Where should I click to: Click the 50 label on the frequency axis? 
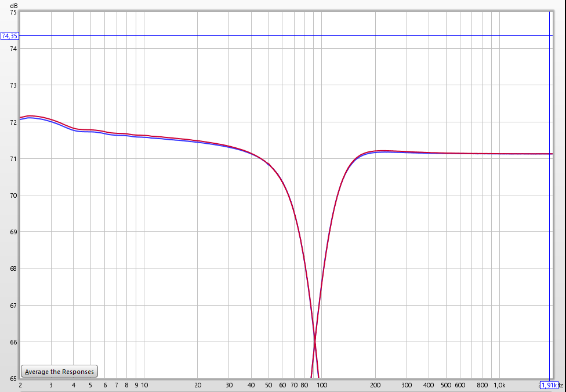tap(269, 385)
